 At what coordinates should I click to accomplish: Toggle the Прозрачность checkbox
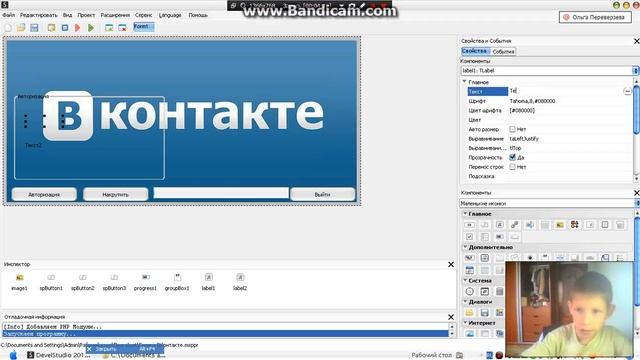click(512, 157)
